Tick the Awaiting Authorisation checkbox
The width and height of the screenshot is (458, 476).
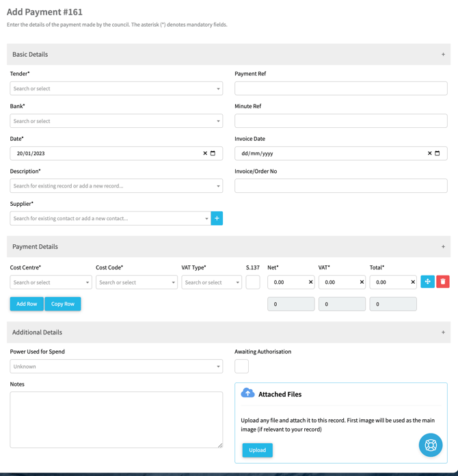[241, 366]
